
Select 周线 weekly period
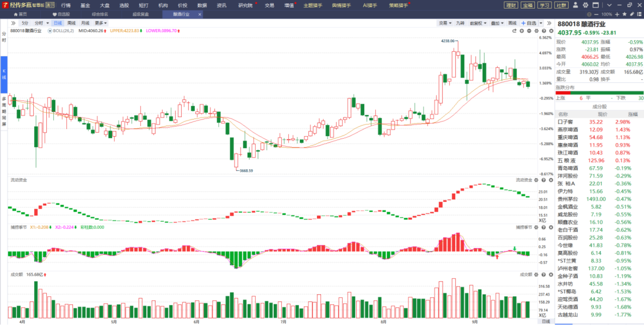72,23
